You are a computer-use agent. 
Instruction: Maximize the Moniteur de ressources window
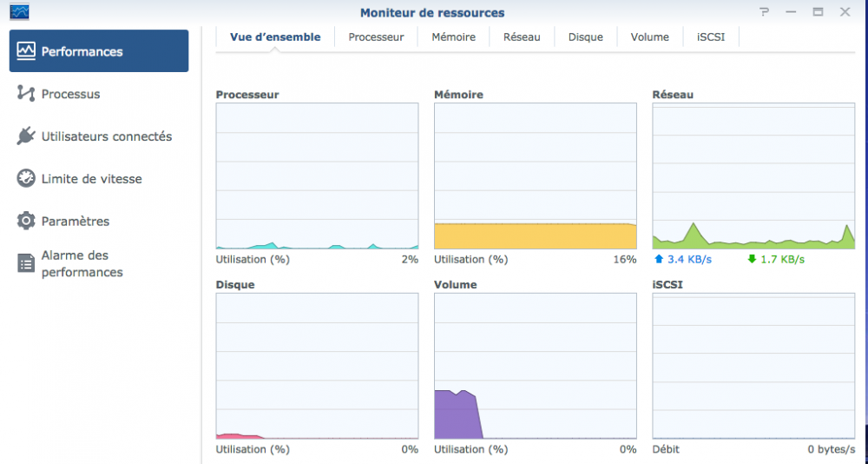coord(818,12)
